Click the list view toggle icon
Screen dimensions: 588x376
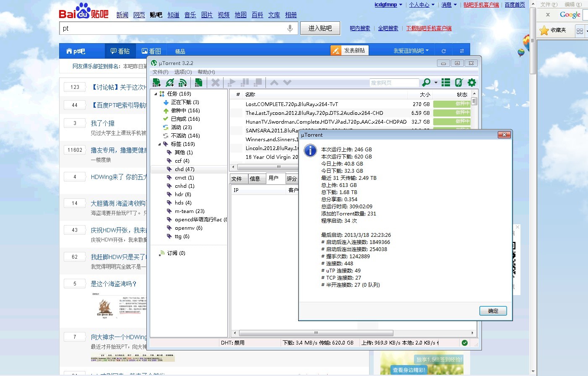(x=446, y=83)
